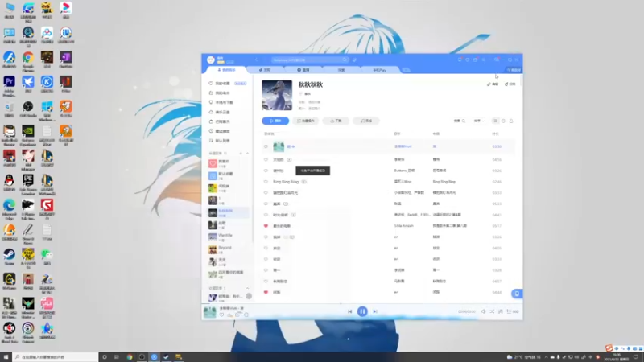Viewport: 644px width, 362px height.
Task: Click the large playlist cover thumbnail
Action: tap(277, 95)
